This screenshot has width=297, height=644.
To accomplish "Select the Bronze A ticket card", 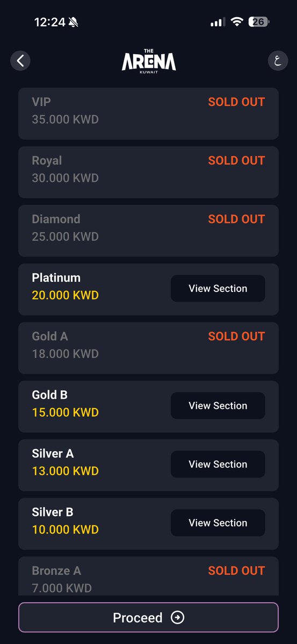I will click(x=149, y=576).
